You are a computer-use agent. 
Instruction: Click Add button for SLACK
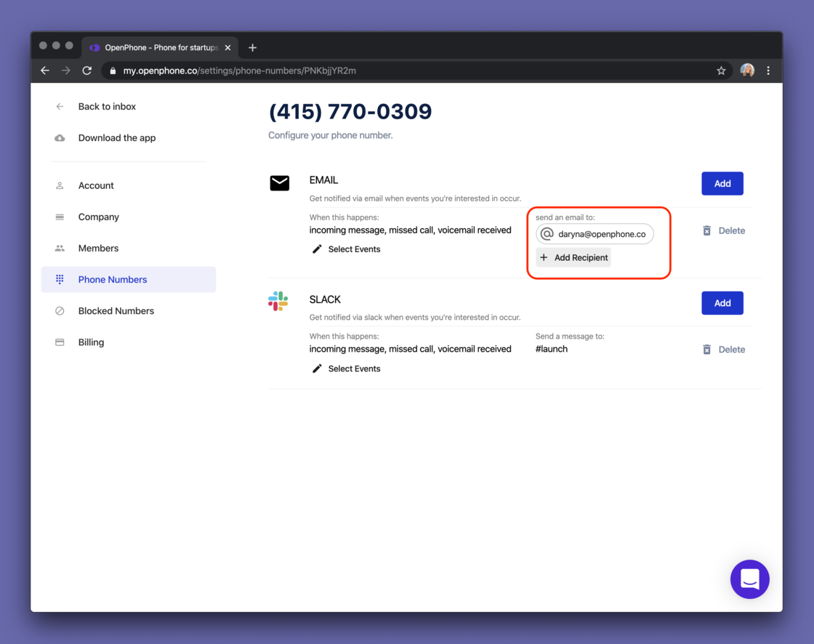722,303
